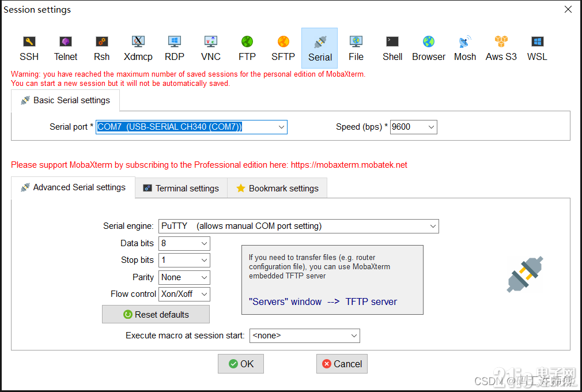Choose the Aws S3 session icon
This screenshot has width=582, height=392.
point(501,48)
